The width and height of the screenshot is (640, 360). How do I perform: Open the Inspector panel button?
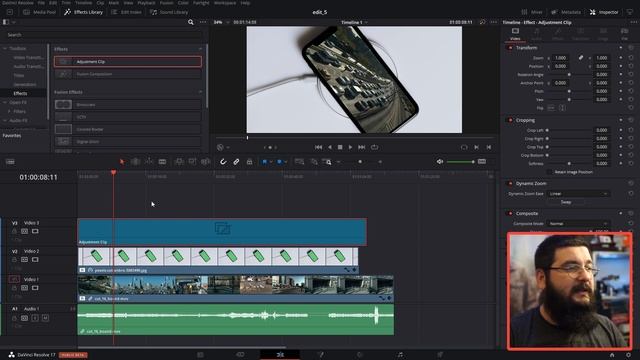click(x=604, y=12)
